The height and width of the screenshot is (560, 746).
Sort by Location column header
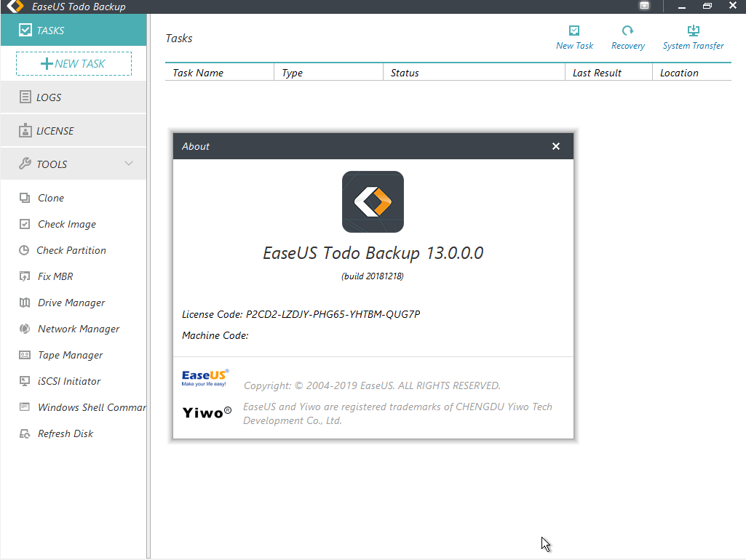(x=692, y=73)
